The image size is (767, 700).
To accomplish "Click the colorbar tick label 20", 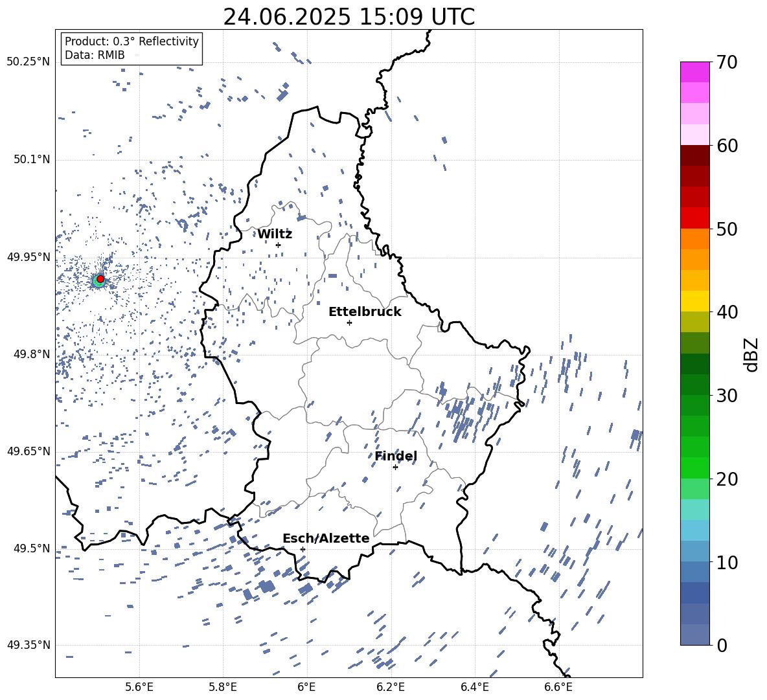I will [x=727, y=479].
